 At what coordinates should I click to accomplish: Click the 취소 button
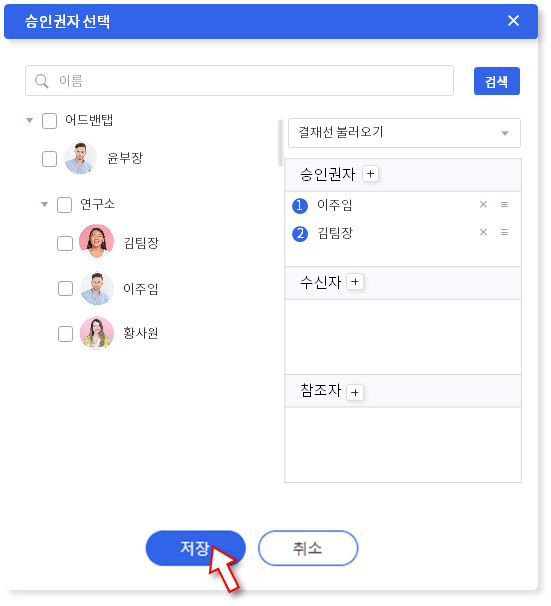(308, 548)
